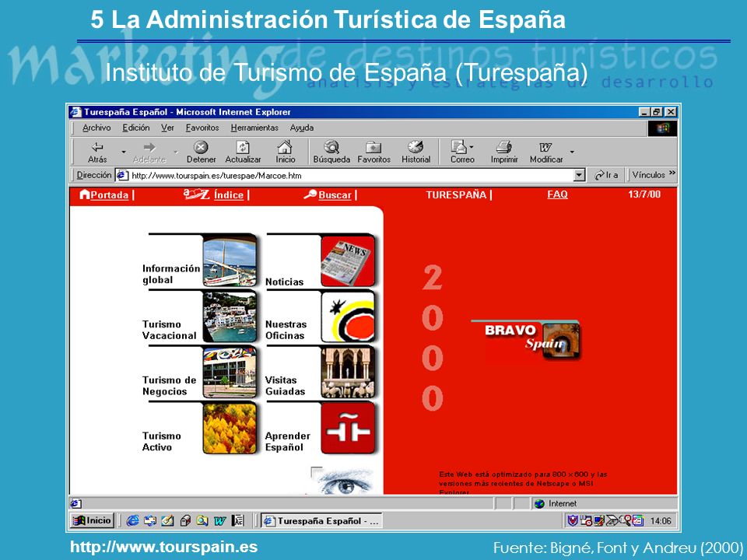
Task: Click the Turismo de Negocios text label
Action: pos(169,385)
